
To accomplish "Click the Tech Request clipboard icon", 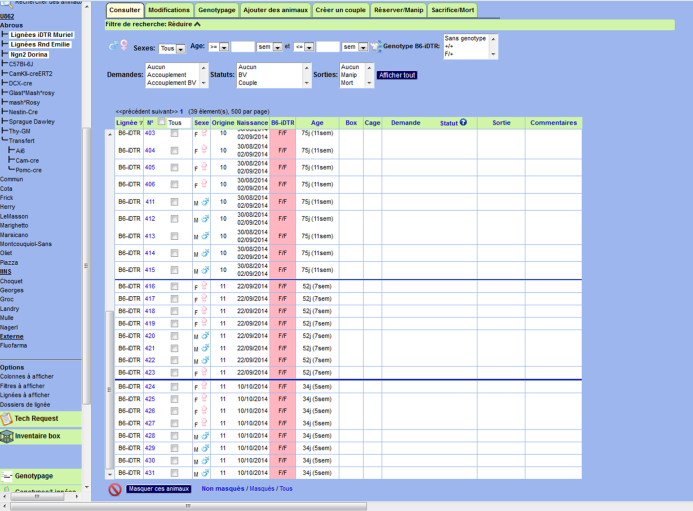I will pyautogui.click(x=7, y=419).
